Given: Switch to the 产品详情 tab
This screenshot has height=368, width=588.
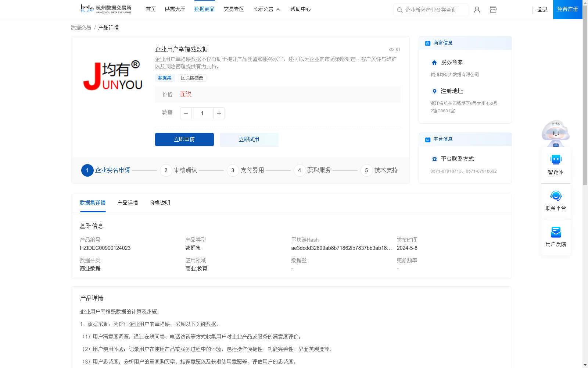Looking at the screenshot, I should tap(128, 203).
